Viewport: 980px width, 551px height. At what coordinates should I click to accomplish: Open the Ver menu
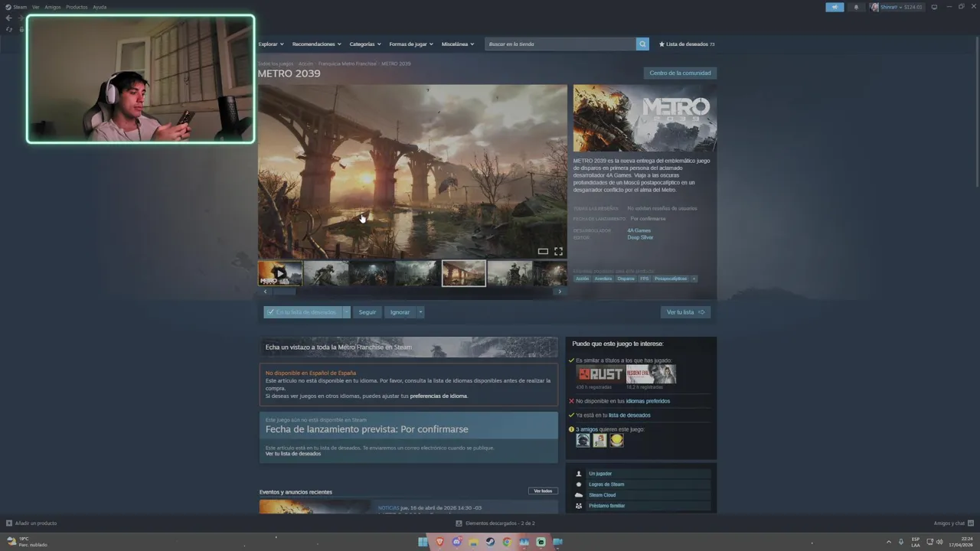click(x=35, y=7)
